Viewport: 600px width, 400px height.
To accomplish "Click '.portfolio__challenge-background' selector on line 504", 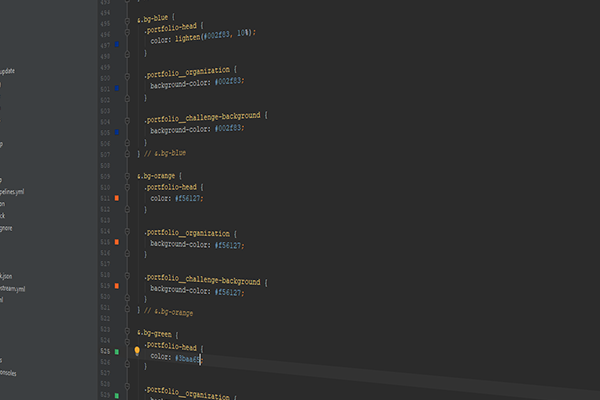I will (x=202, y=117).
